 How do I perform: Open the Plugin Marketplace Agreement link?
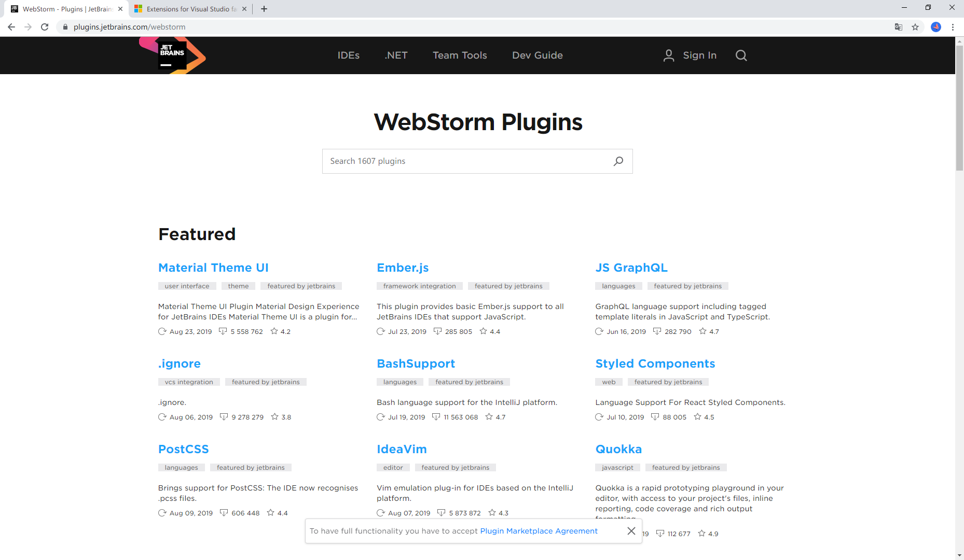(x=539, y=531)
